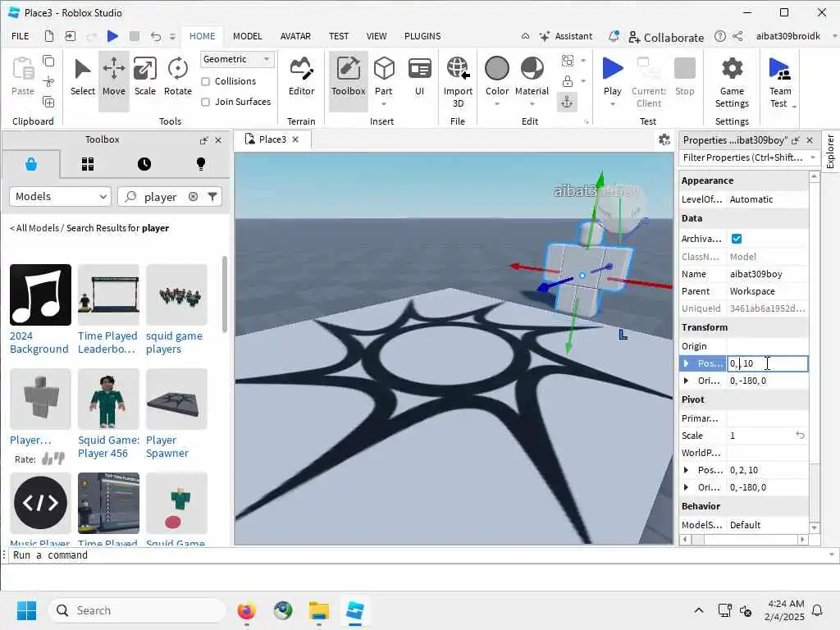The height and width of the screenshot is (630, 840).
Task: Switch to the VIEW ribbon tab
Action: point(377,36)
